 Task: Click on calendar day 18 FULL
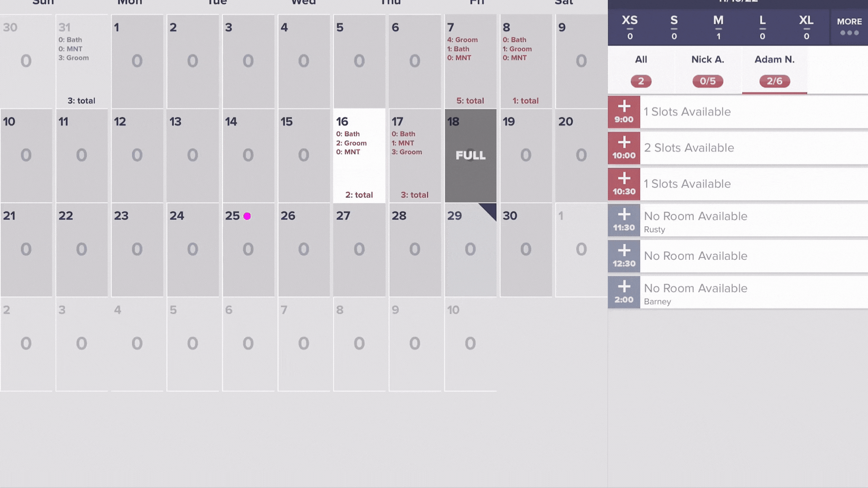(470, 155)
